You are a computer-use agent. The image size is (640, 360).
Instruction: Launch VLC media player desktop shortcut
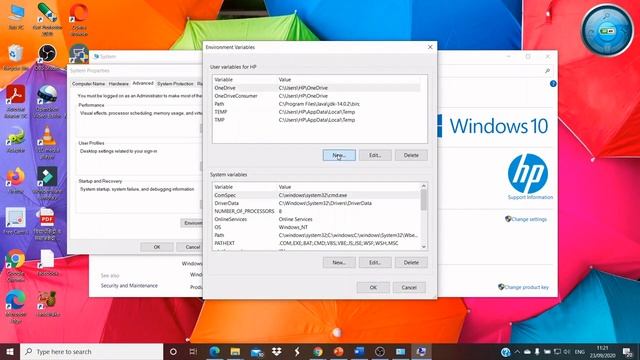click(x=47, y=142)
